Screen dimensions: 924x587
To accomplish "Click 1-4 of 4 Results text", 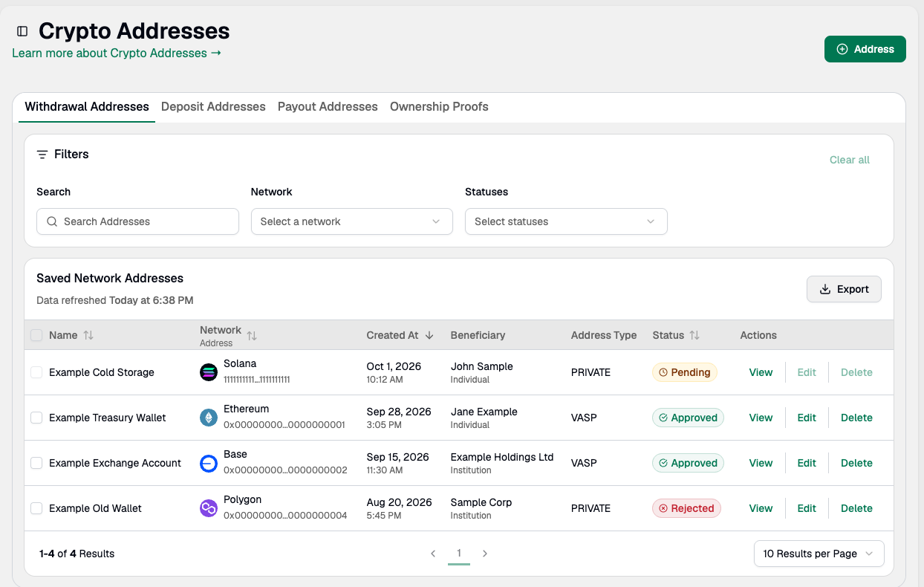I will coord(77,554).
